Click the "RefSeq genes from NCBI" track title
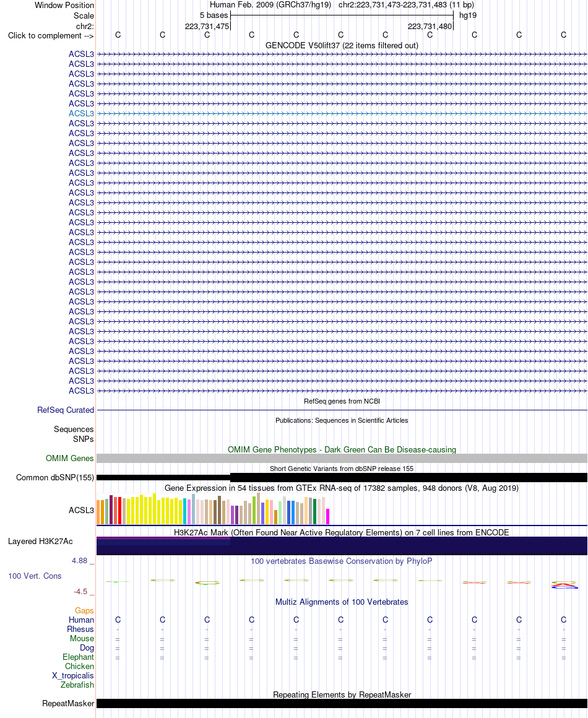The width and height of the screenshot is (588, 718). [342, 401]
